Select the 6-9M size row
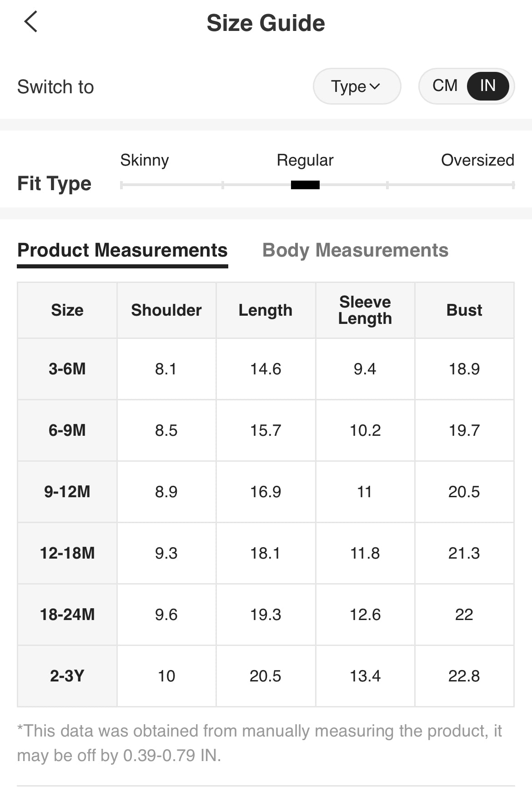The height and width of the screenshot is (787, 532). (x=67, y=430)
